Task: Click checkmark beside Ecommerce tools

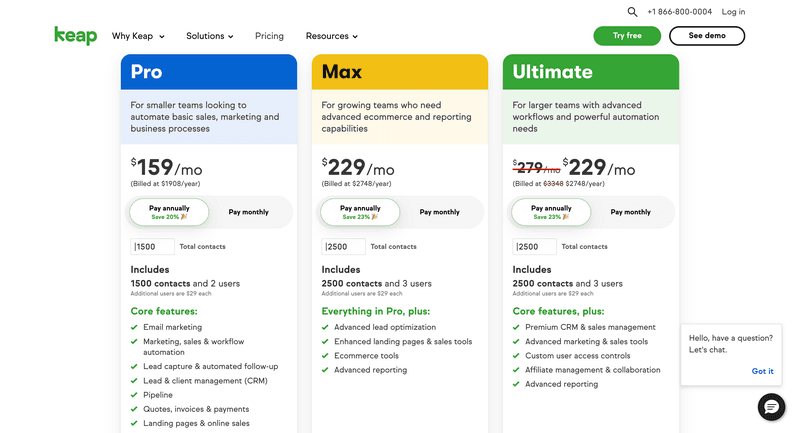Action: pyautogui.click(x=325, y=356)
